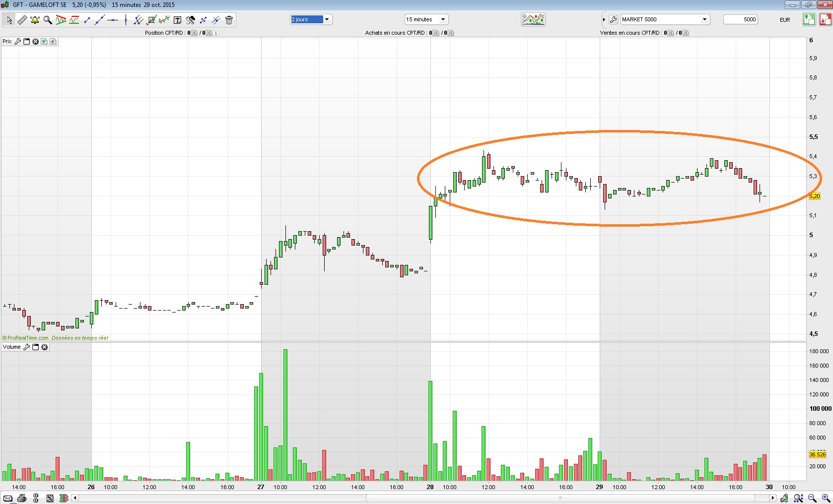Click the first X beside Ventes en cours
The height and width of the screenshot is (504, 833).
(671, 33)
